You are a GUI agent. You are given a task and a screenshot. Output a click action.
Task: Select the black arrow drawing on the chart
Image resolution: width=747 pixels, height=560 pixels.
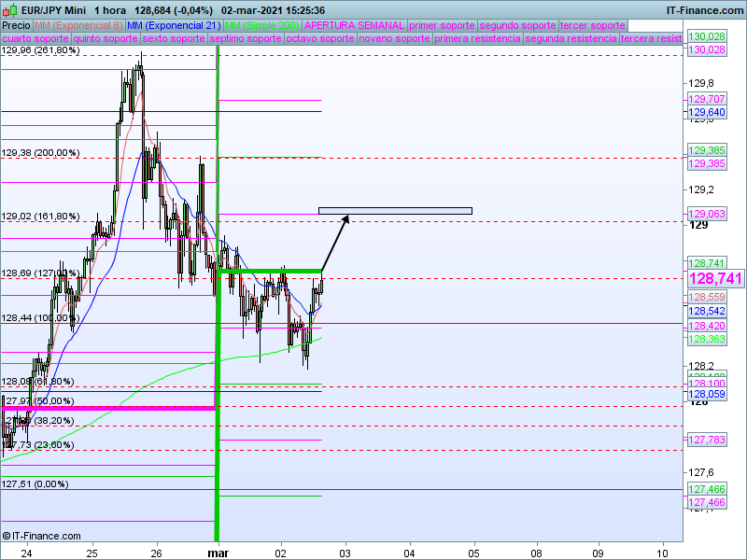[335, 243]
